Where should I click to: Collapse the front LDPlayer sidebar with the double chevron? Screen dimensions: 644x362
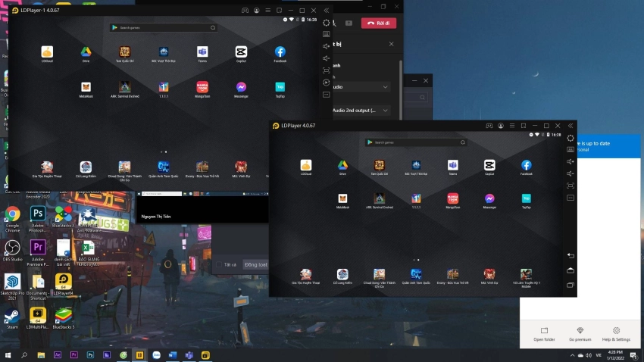pos(570,125)
